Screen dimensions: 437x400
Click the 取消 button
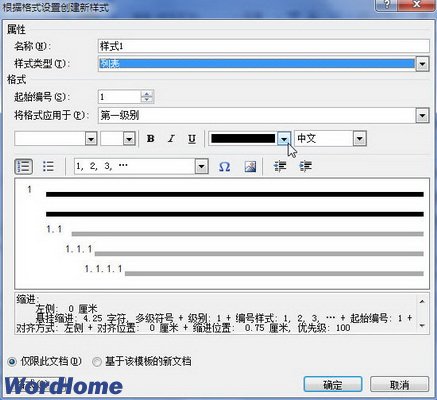pos(399,385)
